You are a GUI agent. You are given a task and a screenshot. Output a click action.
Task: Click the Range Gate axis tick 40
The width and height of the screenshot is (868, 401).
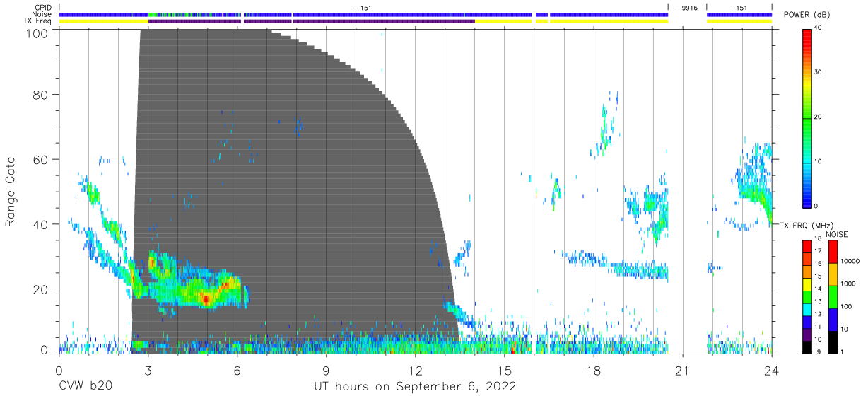point(42,225)
